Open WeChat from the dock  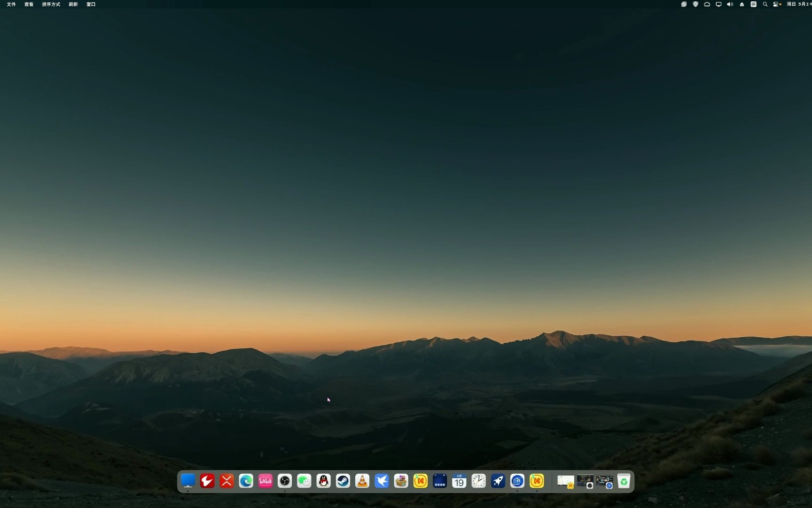pyautogui.click(x=304, y=481)
